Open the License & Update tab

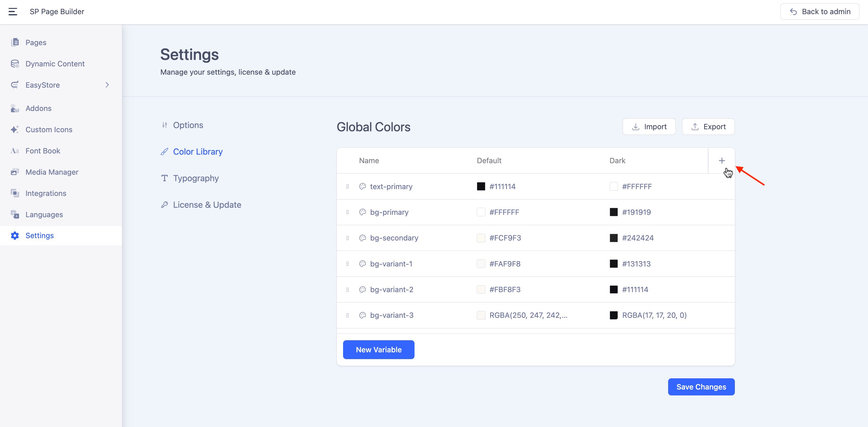click(x=207, y=205)
